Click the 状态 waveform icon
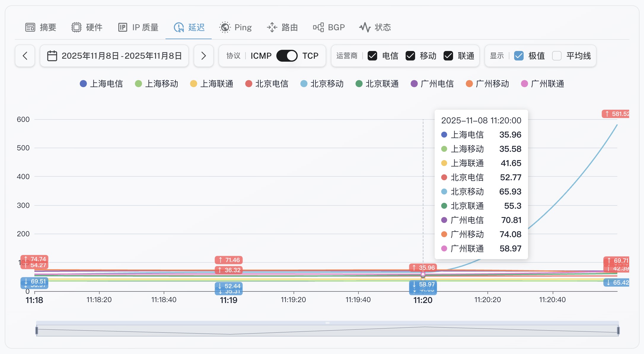Image resolution: width=644 pixels, height=354 pixels. (x=365, y=27)
